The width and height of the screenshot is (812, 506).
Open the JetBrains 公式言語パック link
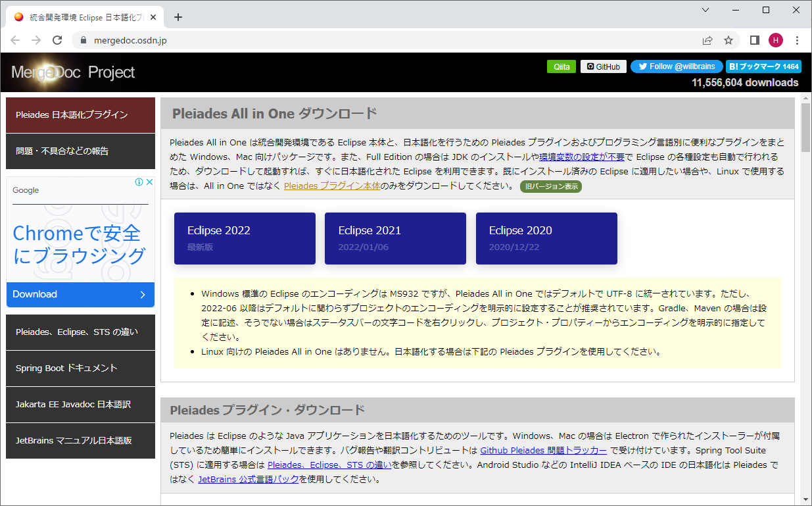(249, 479)
